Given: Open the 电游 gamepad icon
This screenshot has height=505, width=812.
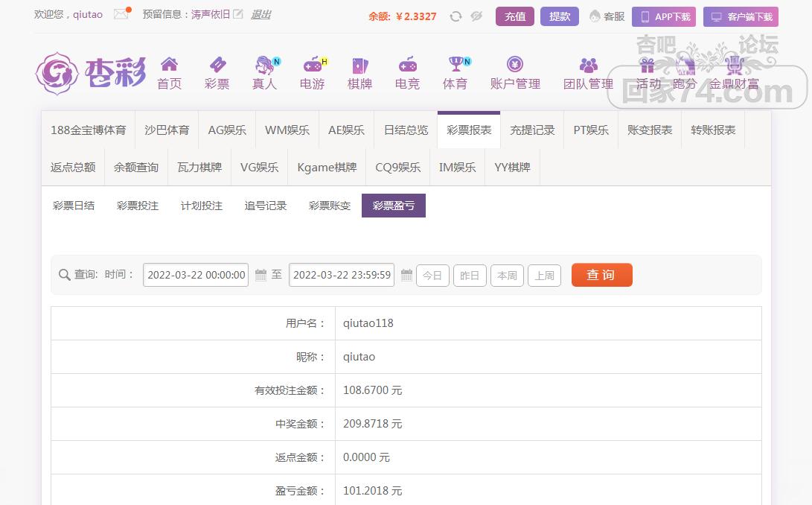Looking at the screenshot, I should coord(312,65).
